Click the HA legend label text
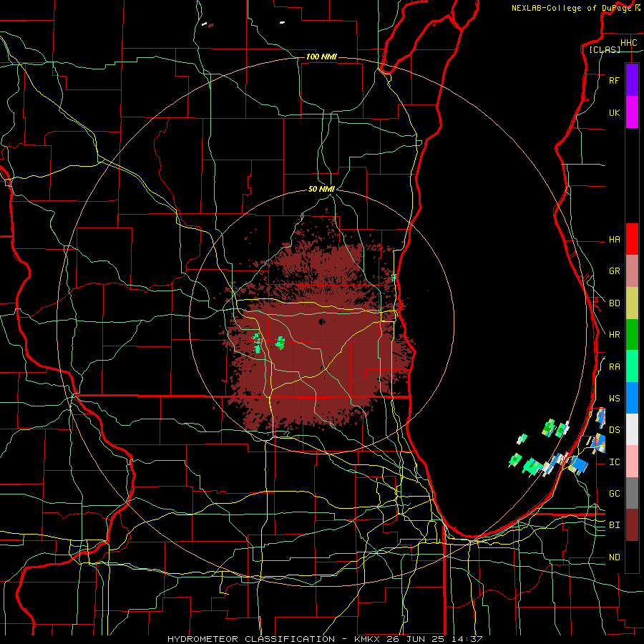644x644 pixels. (x=614, y=239)
